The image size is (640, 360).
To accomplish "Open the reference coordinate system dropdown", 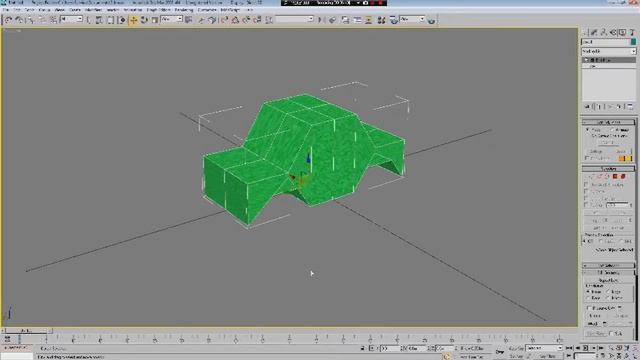I will 171,19.
